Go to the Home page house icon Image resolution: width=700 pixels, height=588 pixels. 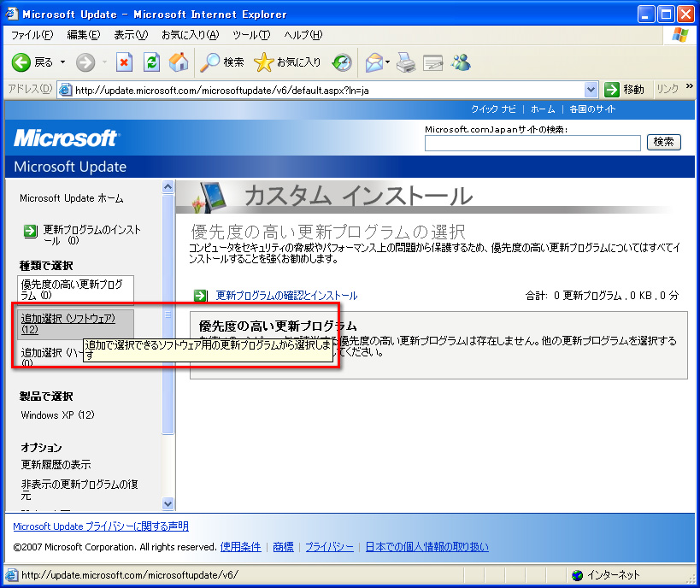point(179,62)
